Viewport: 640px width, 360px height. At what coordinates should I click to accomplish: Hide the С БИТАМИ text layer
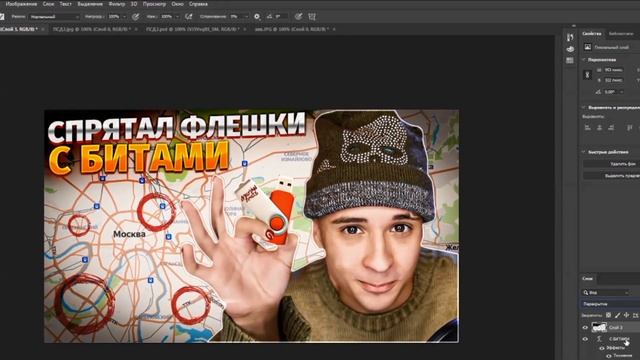585,339
